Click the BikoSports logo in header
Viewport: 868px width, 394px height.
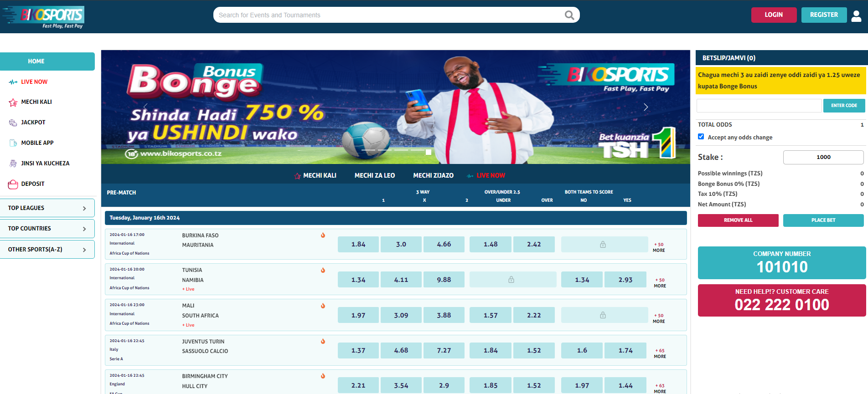point(44,17)
